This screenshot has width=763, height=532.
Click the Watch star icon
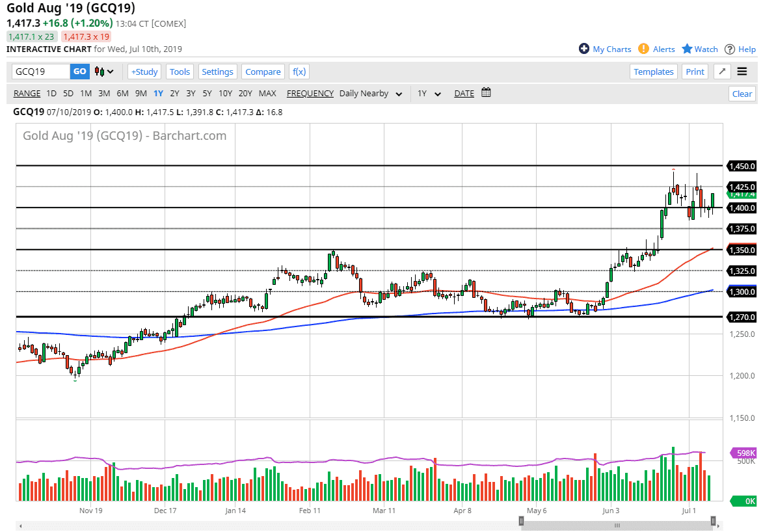[x=687, y=49]
